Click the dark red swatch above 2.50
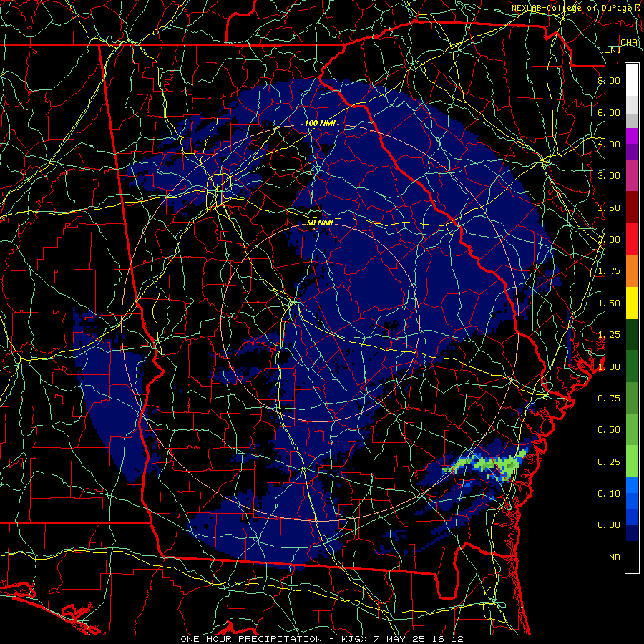The width and height of the screenshot is (644, 644). pos(632,208)
